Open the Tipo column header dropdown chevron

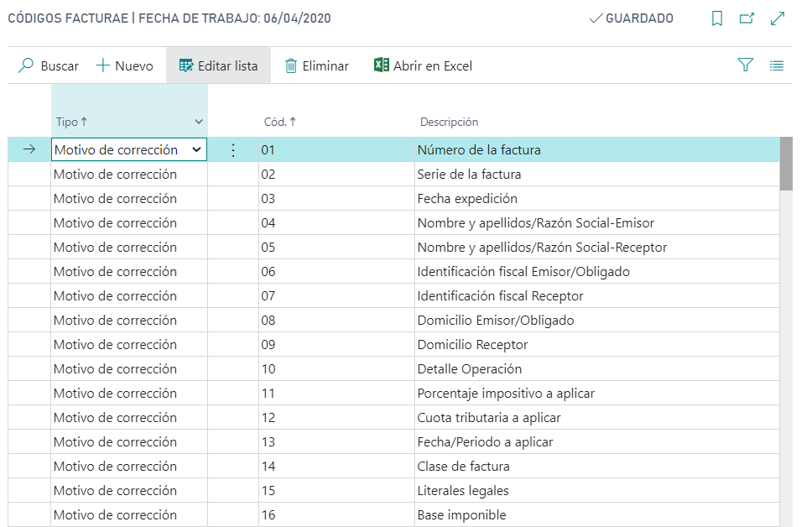click(199, 122)
